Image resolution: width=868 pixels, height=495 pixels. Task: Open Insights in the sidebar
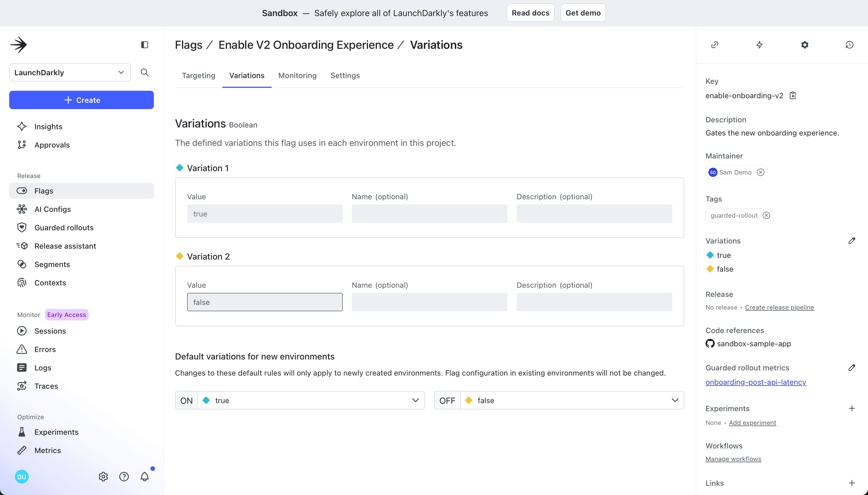(82, 126)
